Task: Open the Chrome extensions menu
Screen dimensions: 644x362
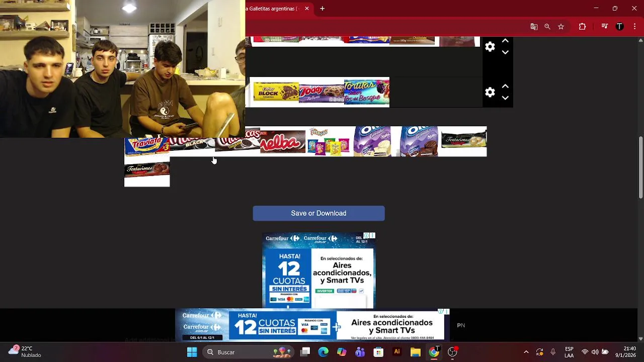Action: 583,27
